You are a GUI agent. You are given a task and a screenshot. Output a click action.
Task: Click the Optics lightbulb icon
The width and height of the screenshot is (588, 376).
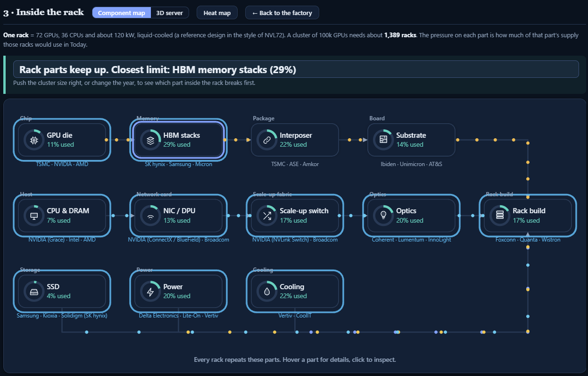coord(383,216)
